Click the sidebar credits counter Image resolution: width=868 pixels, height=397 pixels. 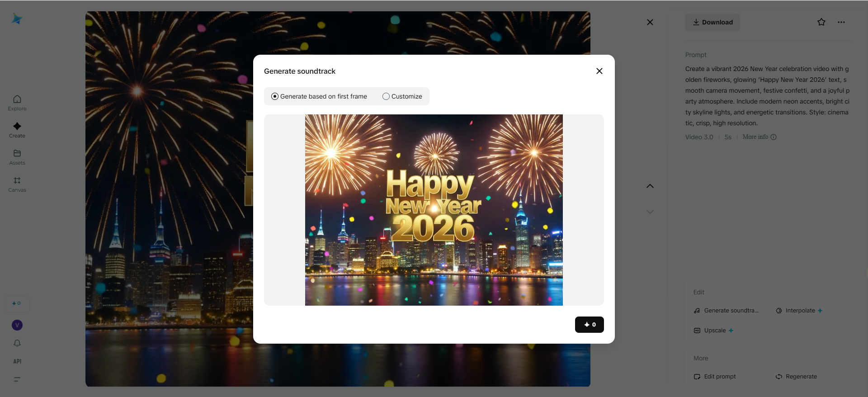17,304
